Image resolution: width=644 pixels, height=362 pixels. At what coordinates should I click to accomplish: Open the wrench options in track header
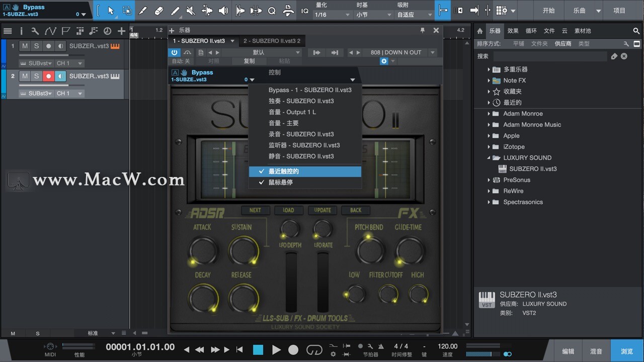[35, 31]
